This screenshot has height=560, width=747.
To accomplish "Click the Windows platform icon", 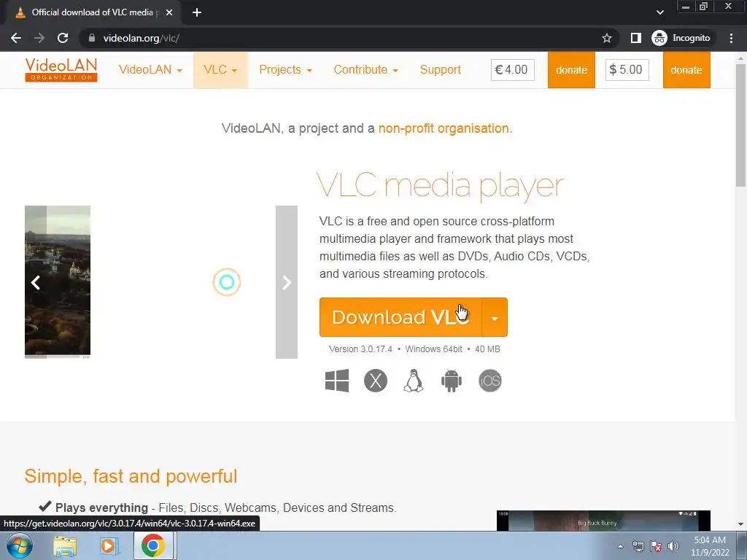I will click(337, 381).
